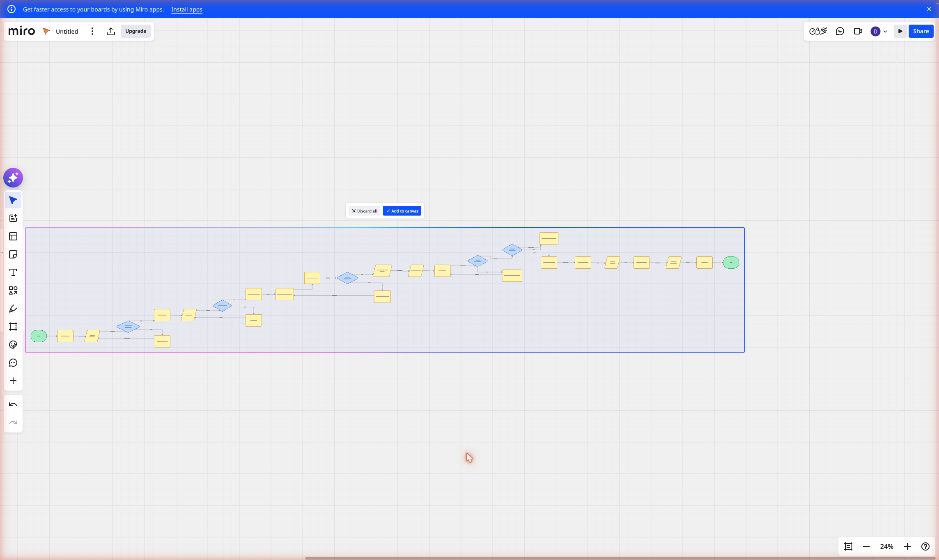Open the stickers and emojis tool
Screen dimensions: 939x560
click(x=13, y=345)
